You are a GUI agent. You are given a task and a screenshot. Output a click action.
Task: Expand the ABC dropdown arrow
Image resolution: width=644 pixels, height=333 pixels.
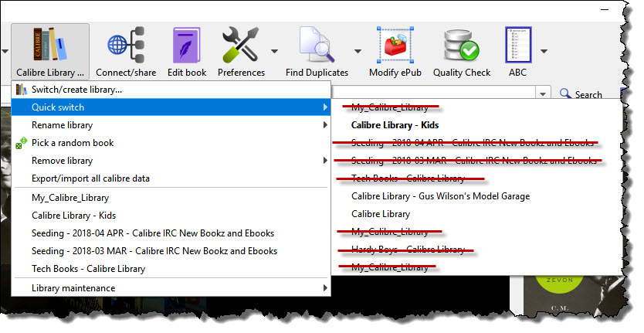pos(544,52)
